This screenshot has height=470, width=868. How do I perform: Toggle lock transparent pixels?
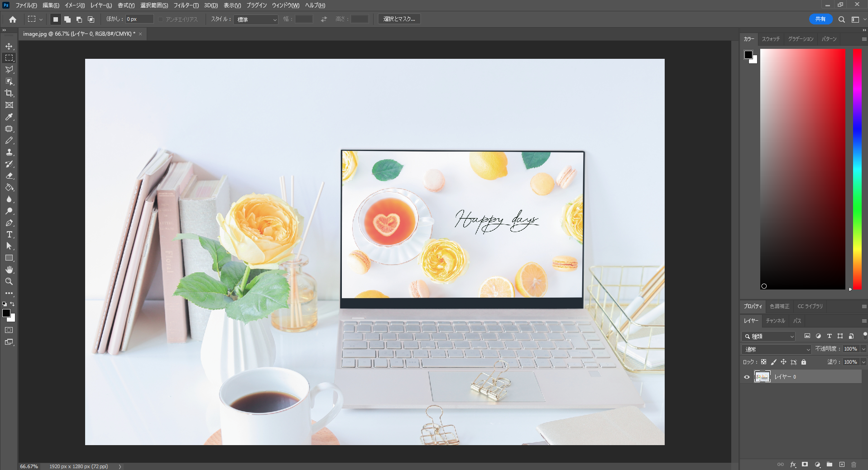click(763, 362)
